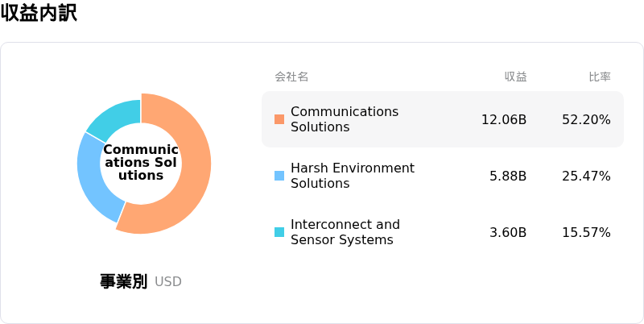The width and height of the screenshot is (644, 324).
Task: Click the blue Harsh Environment Solutions swatch
Action: [x=279, y=176]
